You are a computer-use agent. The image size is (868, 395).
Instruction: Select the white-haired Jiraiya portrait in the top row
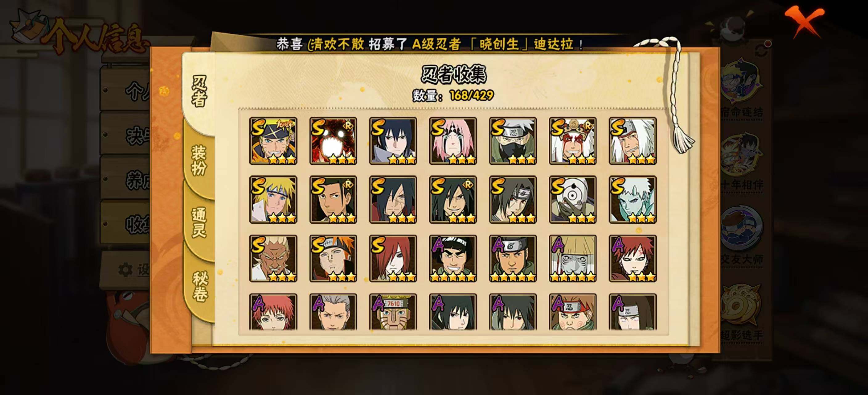click(x=633, y=141)
